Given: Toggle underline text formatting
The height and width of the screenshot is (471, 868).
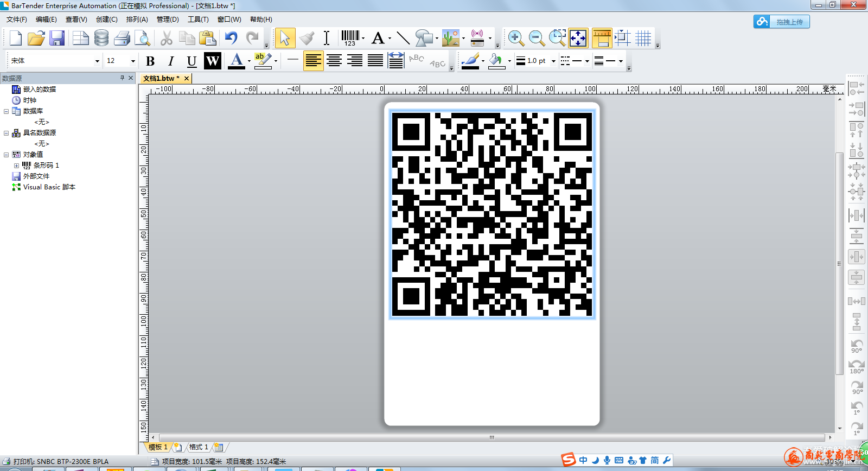Looking at the screenshot, I should (192, 61).
